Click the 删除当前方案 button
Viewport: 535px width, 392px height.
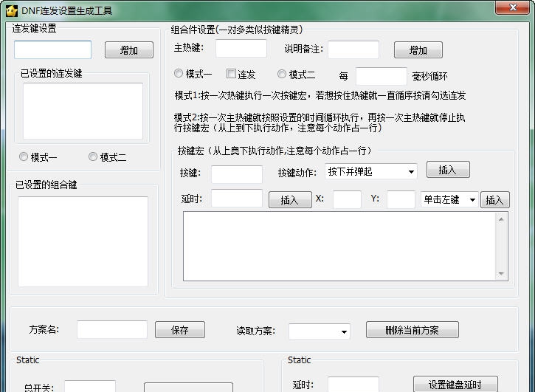[x=413, y=330]
